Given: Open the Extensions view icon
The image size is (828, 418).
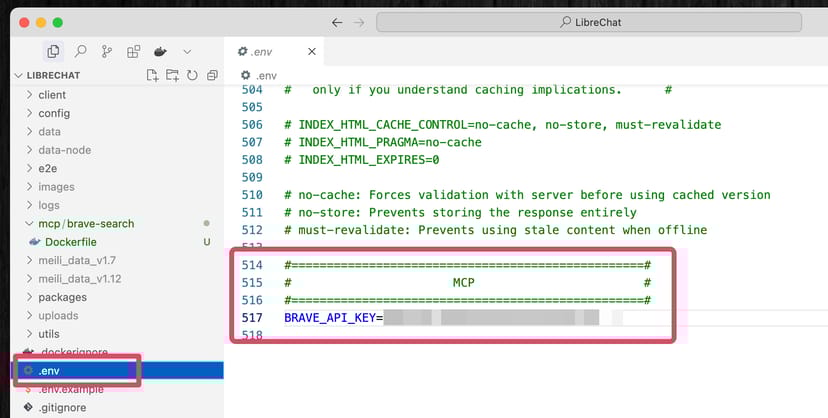Looking at the screenshot, I should pyautogui.click(x=133, y=51).
